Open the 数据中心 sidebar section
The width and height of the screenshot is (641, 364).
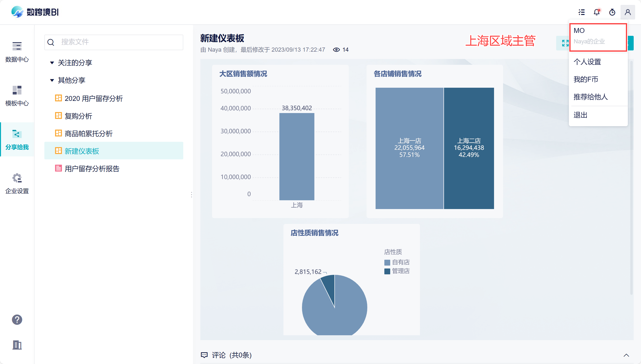click(17, 52)
